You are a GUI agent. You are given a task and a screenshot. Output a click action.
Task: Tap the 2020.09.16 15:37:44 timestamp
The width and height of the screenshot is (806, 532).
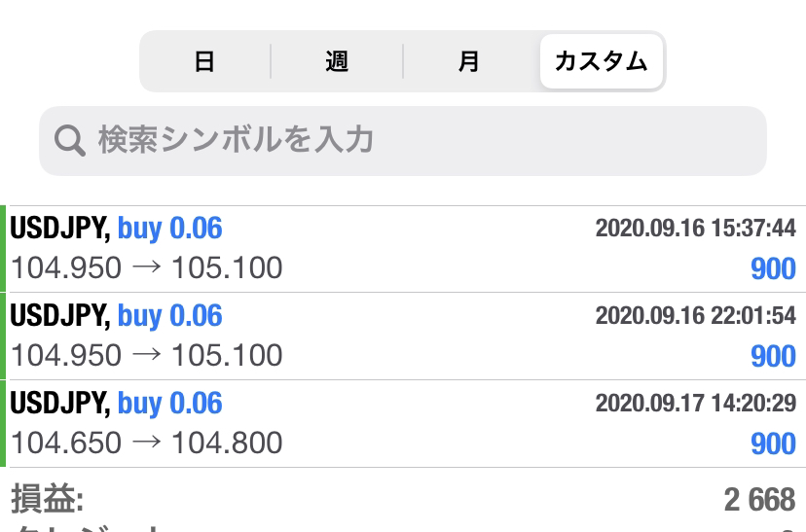[x=695, y=228]
